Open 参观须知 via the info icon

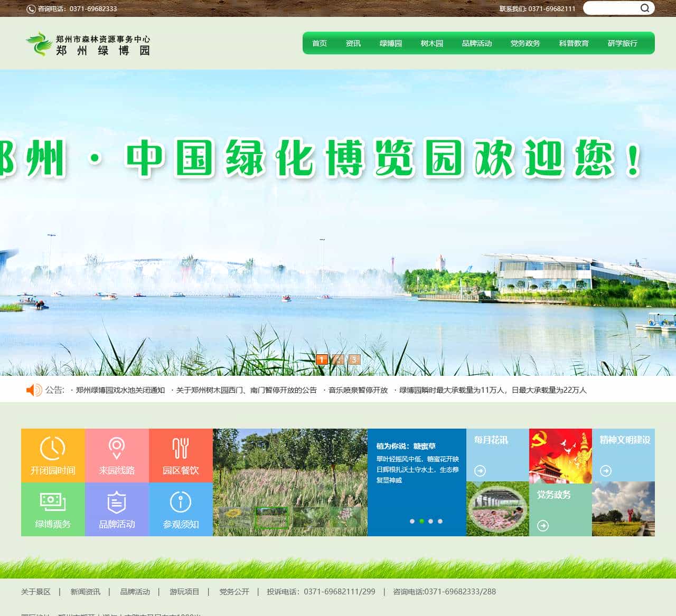coord(181,503)
